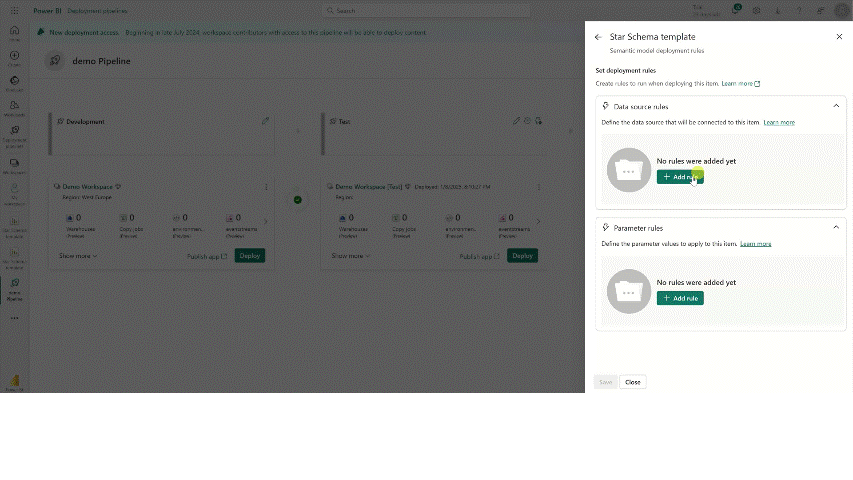Add rule under Data source rules
Image resolution: width=853 pixels, height=480 pixels.
click(x=680, y=177)
